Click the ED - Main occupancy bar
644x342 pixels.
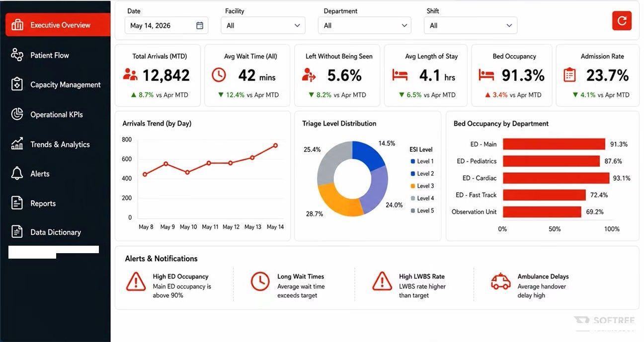(x=554, y=144)
